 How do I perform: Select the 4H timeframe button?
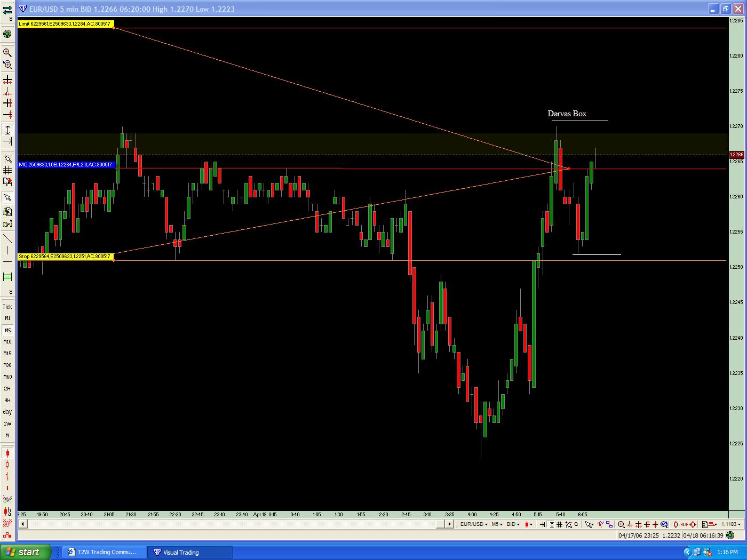click(7, 401)
